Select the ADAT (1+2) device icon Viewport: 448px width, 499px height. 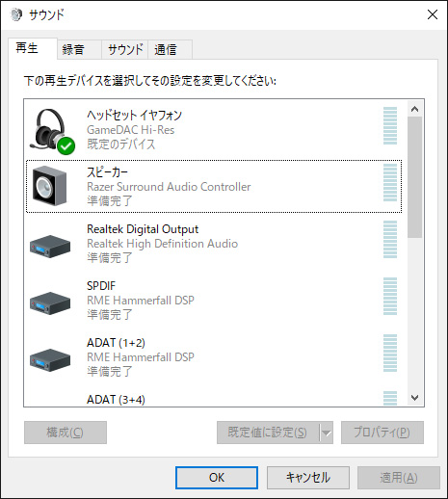coord(50,360)
